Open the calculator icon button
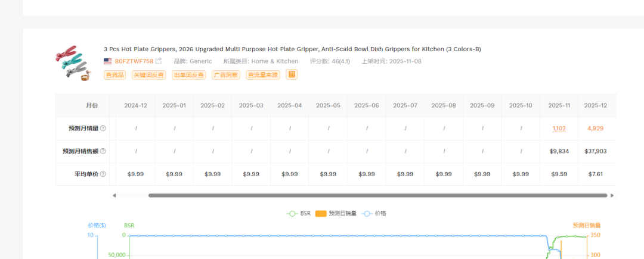Image resolution: width=644 pixels, height=259 pixels. [292, 74]
